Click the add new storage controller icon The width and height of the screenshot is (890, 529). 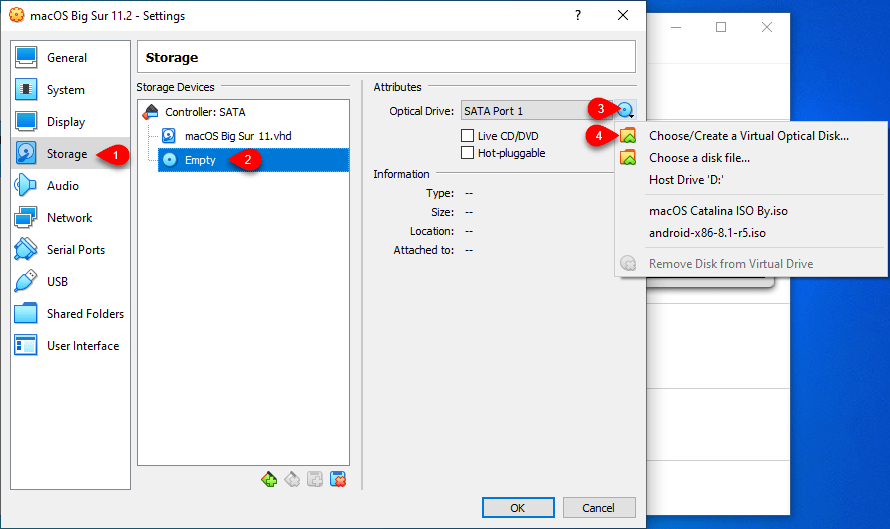(x=269, y=479)
